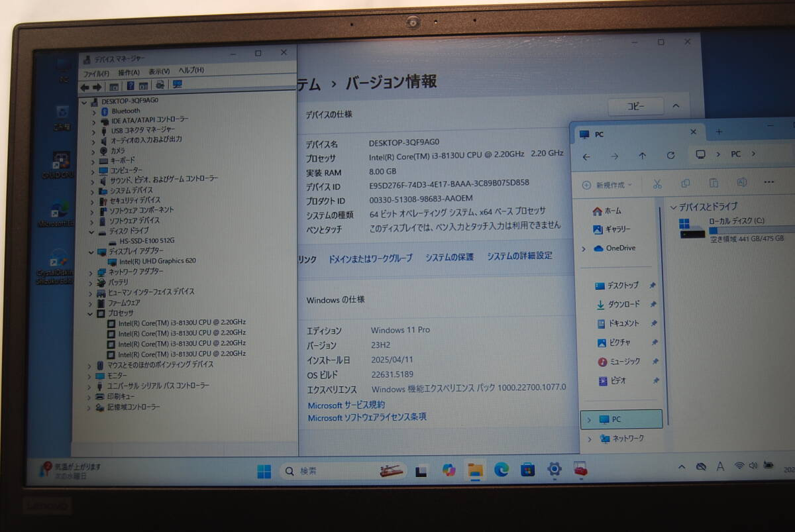Open ダウンロード folder in sidebar
795x532 pixels.
(617, 305)
